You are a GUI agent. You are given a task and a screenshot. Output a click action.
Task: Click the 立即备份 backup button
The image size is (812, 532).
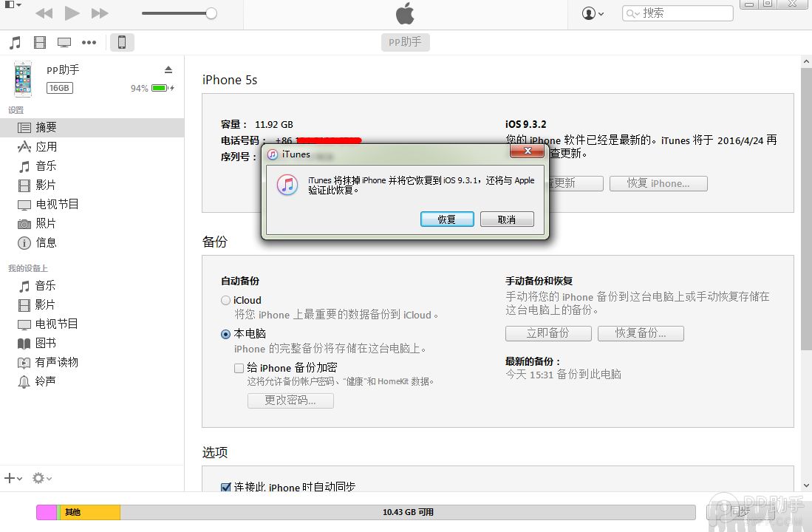(547, 333)
